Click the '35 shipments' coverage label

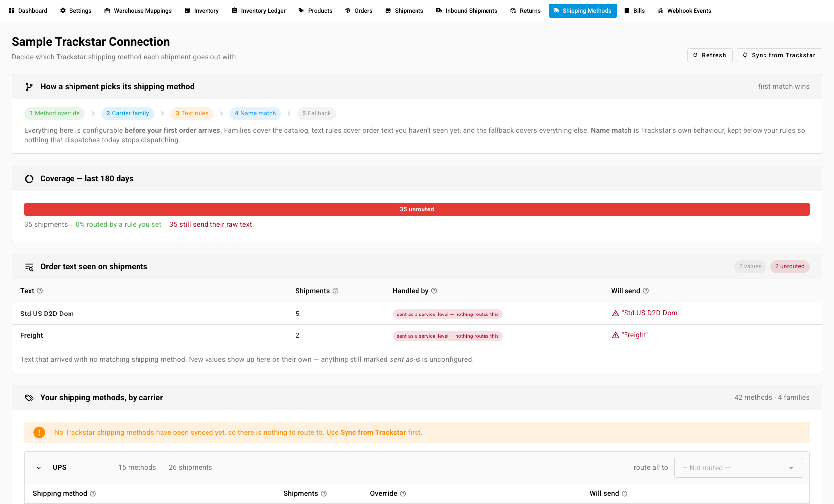46,225
